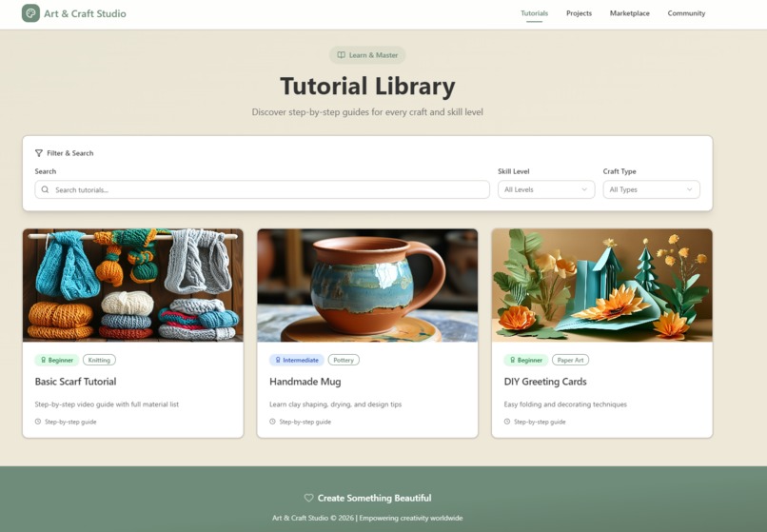Click the 'Filter & Search' label text
The height and width of the screenshot is (532, 767).
[70, 153]
